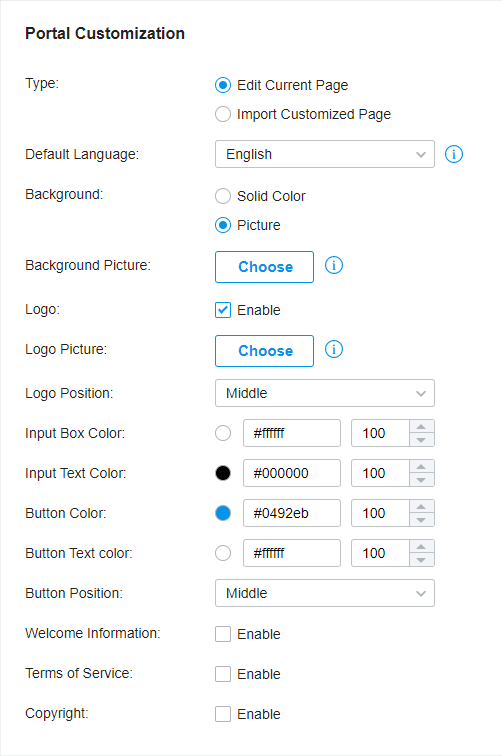Click info icon beside Background Picture
This screenshot has width=502, height=756.
pos(334,265)
